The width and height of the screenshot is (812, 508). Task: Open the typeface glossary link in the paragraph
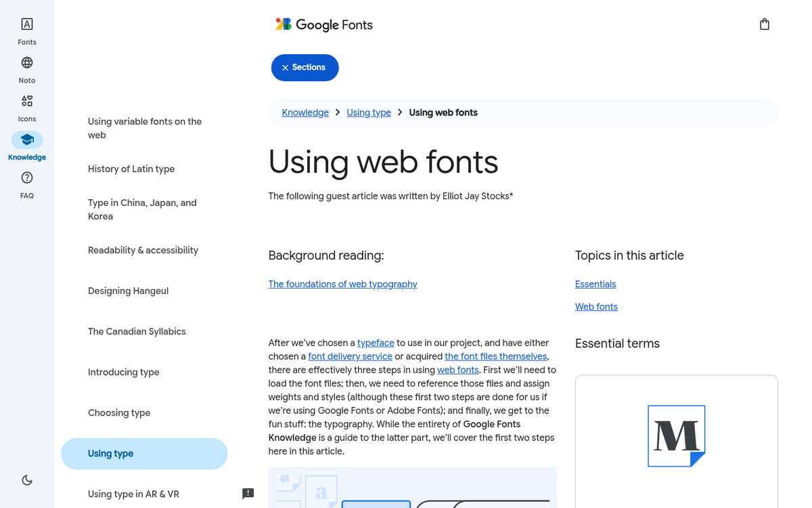[x=376, y=343]
